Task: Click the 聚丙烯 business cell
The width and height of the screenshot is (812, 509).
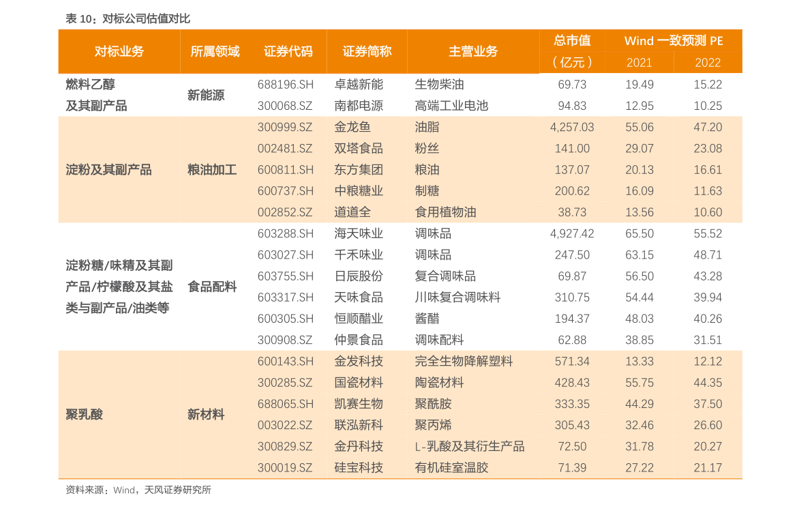Action: pyautogui.click(x=434, y=425)
